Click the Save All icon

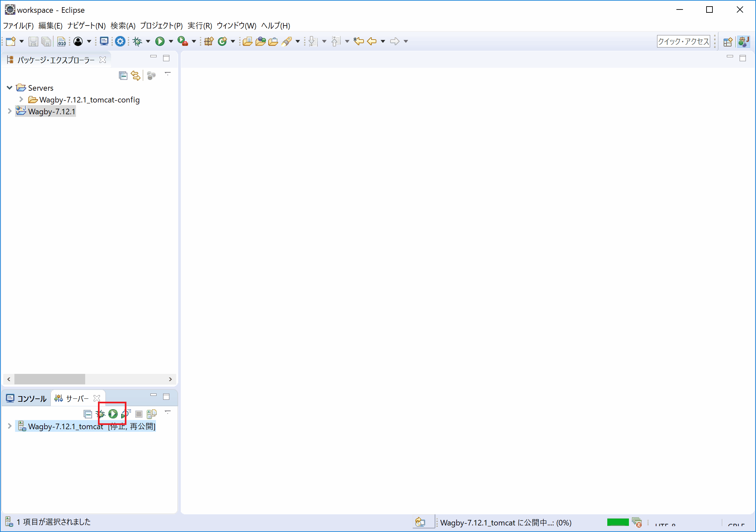47,42
